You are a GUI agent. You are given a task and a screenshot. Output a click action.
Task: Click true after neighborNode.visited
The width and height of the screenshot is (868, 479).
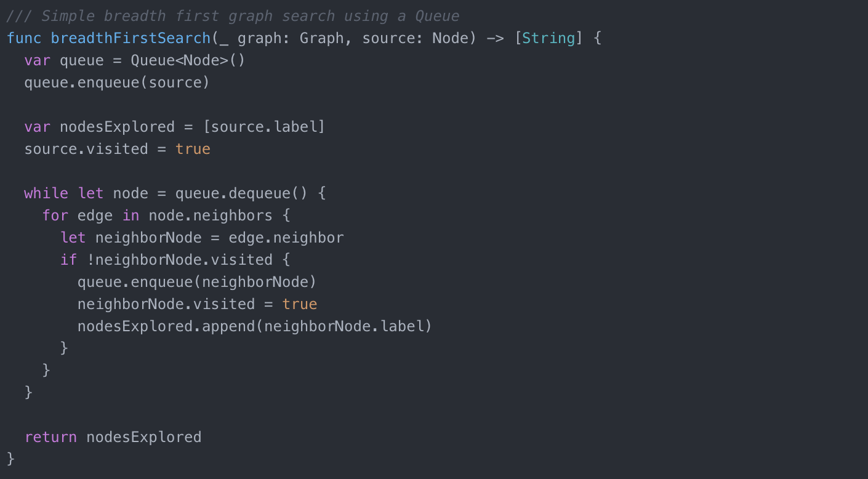coord(300,304)
